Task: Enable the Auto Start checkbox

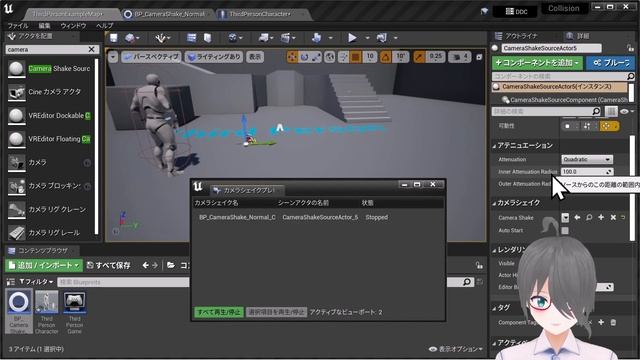Action: pyautogui.click(x=565, y=231)
